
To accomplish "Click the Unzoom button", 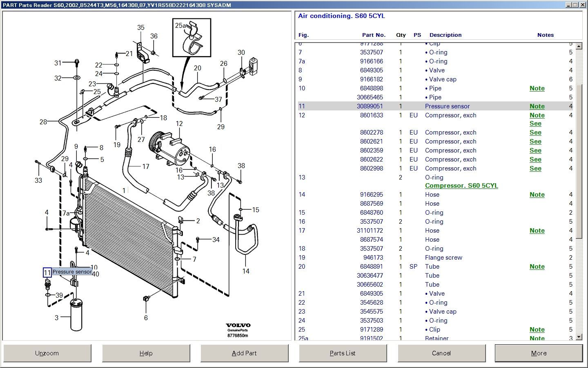I will pyautogui.click(x=47, y=353).
